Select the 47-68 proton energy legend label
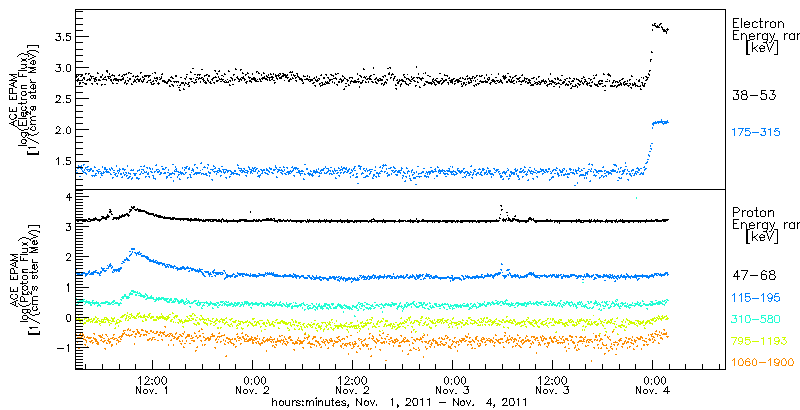 [754, 276]
